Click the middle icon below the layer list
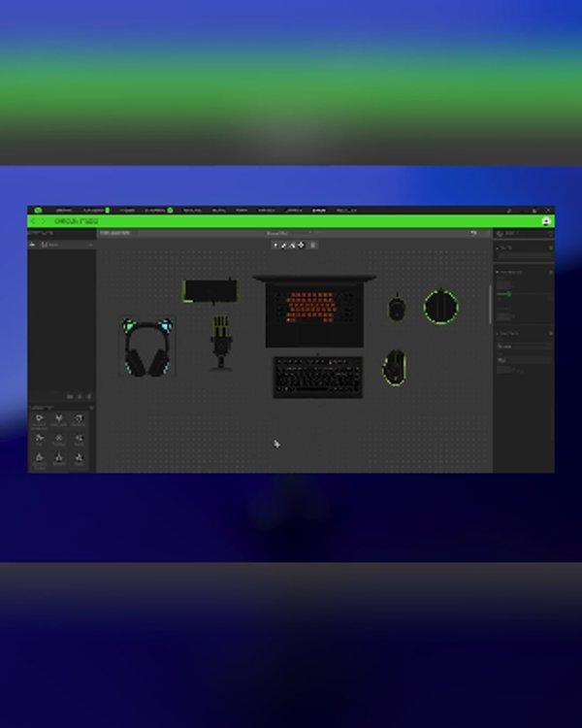This screenshot has height=728, width=582. coord(80,396)
